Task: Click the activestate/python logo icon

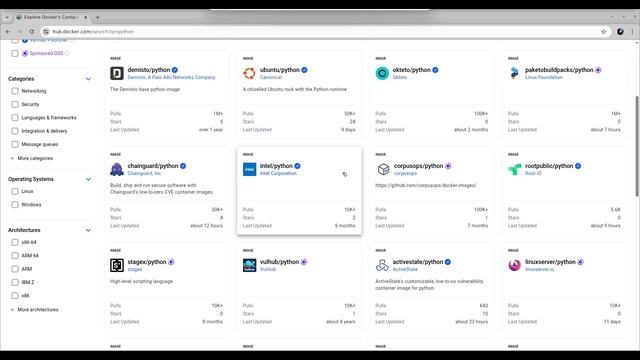Action: click(382, 265)
